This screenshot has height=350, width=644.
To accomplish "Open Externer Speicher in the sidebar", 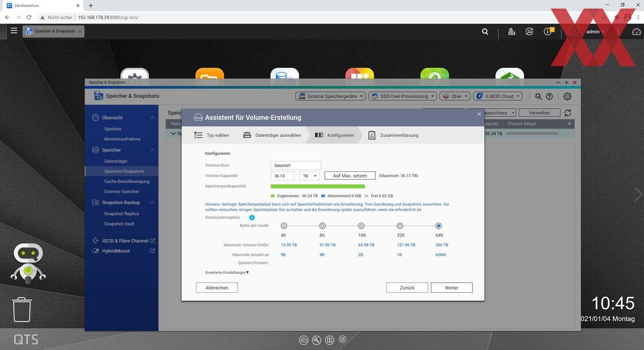I will coord(122,191).
